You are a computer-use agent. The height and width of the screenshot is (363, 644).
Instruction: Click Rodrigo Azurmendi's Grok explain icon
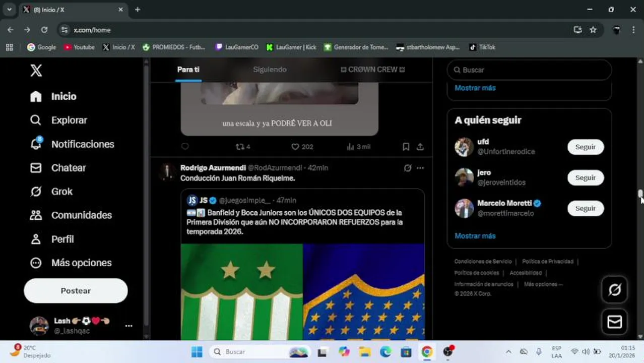click(x=407, y=168)
